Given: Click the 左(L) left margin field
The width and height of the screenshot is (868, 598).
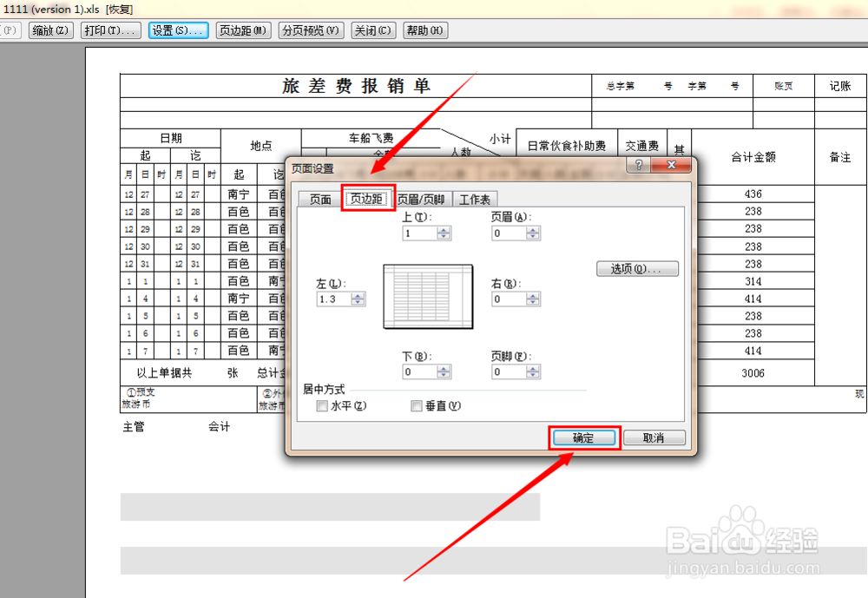Looking at the screenshot, I should pos(334,299).
